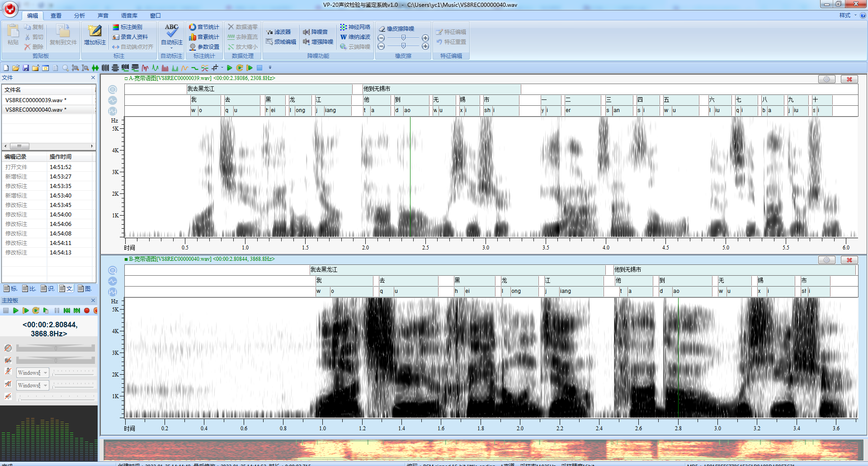Image resolution: width=868 pixels, height=466 pixels.
Task: Select the horizontal lines spectrogram icon
Action: tap(115, 68)
